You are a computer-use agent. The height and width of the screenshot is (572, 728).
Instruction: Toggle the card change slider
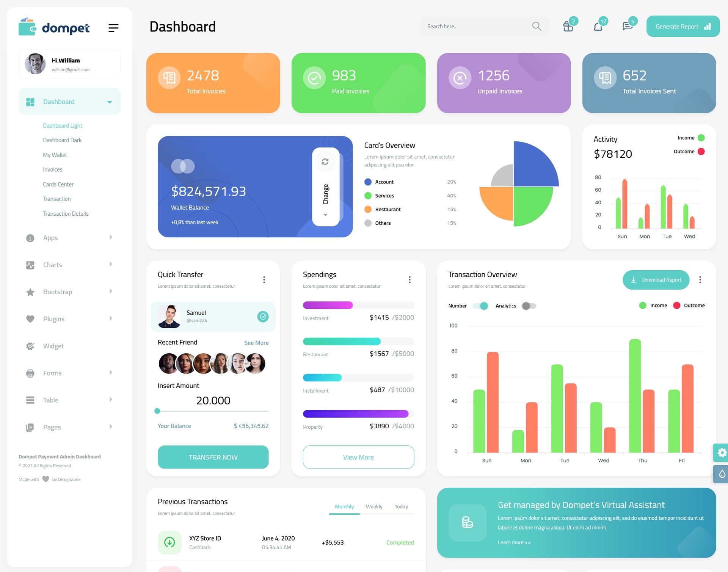click(325, 185)
